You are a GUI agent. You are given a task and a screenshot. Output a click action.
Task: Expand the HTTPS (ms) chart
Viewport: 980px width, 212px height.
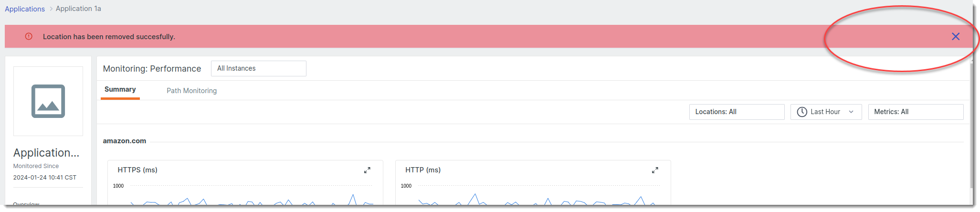(367, 170)
